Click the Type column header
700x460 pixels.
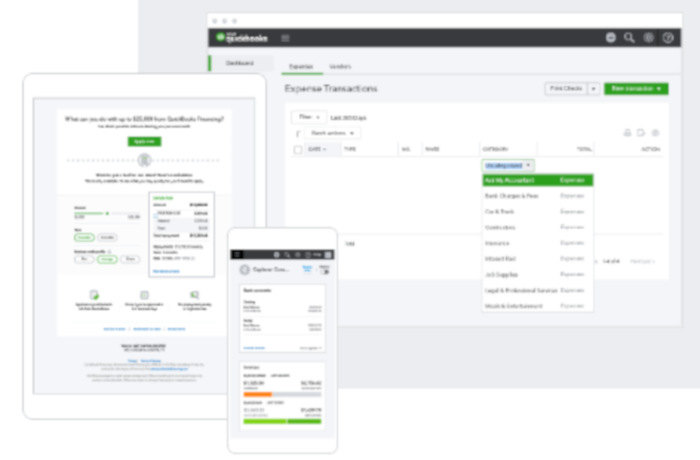(x=350, y=149)
